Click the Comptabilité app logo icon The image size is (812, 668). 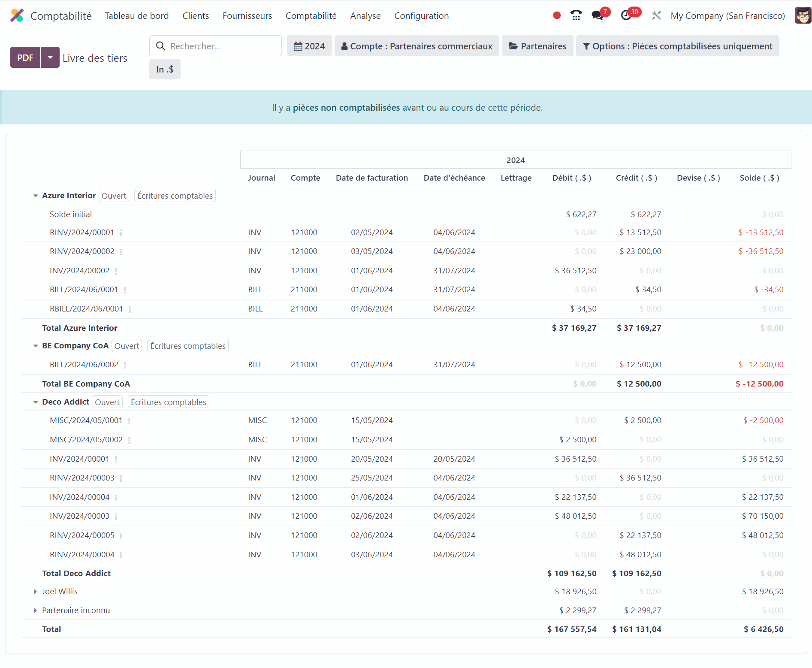pyautogui.click(x=17, y=16)
